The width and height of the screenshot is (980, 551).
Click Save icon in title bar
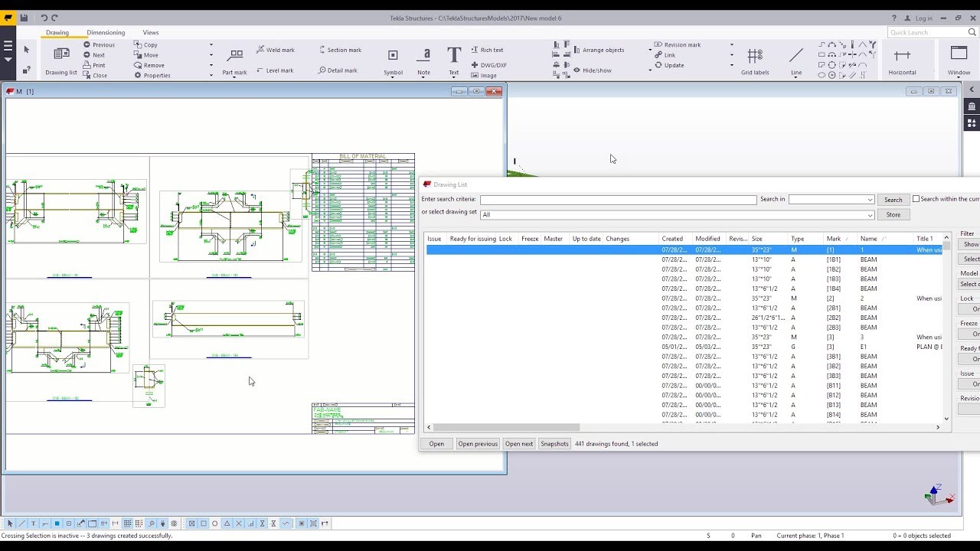[24, 18]
